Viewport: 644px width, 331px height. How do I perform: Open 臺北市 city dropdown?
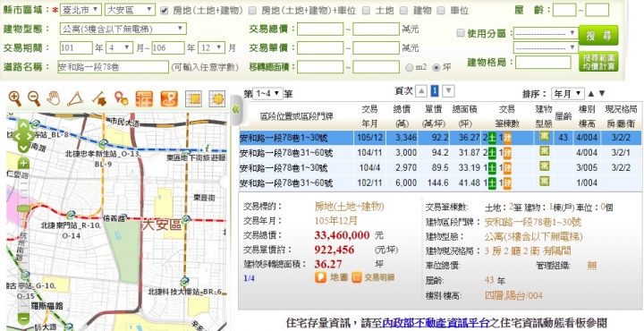point(80,10)
